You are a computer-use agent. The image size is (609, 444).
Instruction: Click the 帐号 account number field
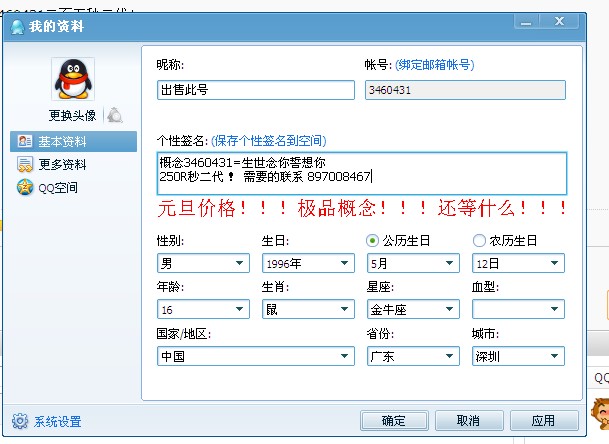(x=465, y=90)
